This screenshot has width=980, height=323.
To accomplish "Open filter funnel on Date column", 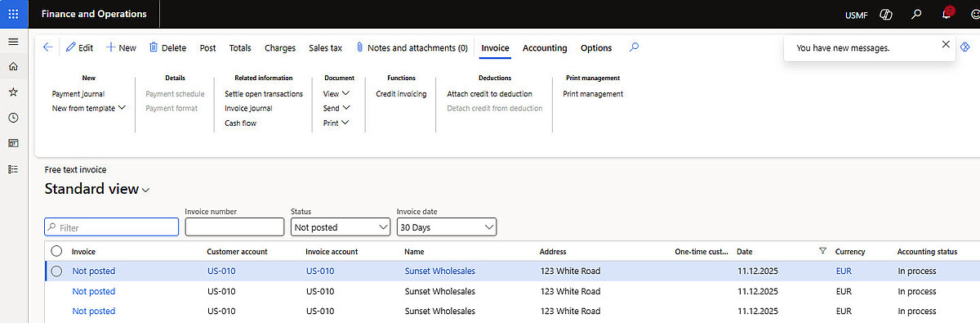I will [822, 251].
